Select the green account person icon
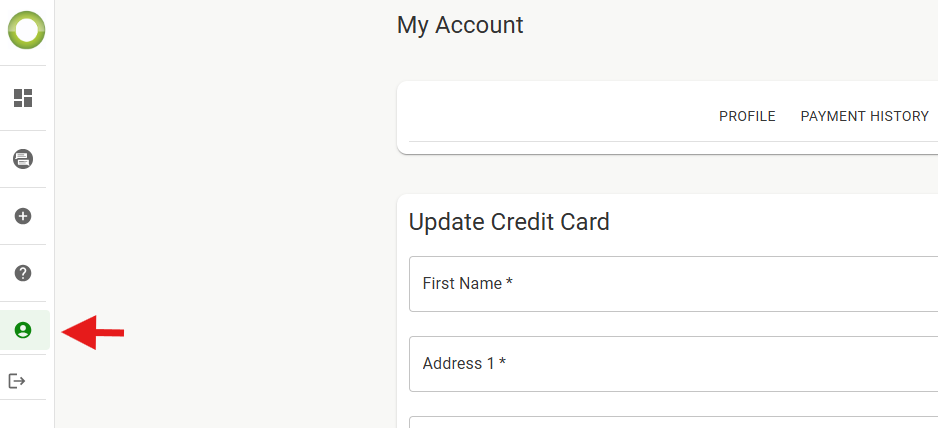The height and width of the screenshot is (428, 938). [x=23, y=330]
